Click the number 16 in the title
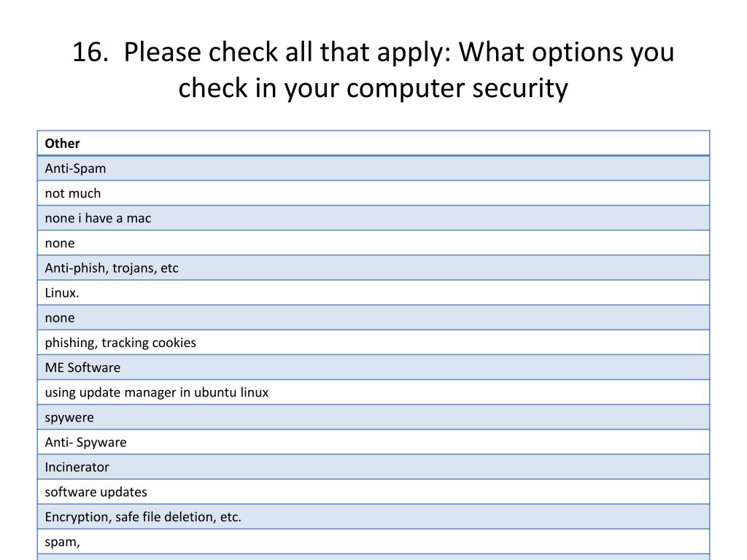747x560 pixels. tap(90, 52)
